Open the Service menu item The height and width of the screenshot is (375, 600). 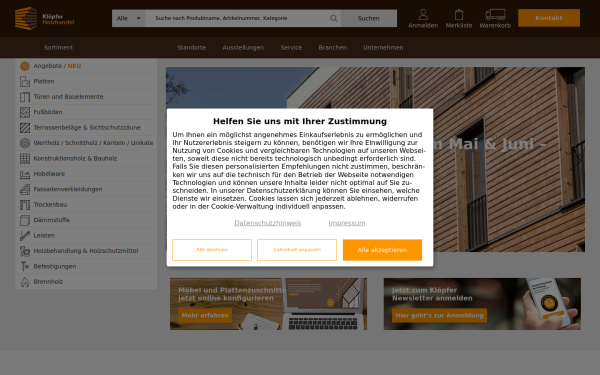(x=291, y=47)
